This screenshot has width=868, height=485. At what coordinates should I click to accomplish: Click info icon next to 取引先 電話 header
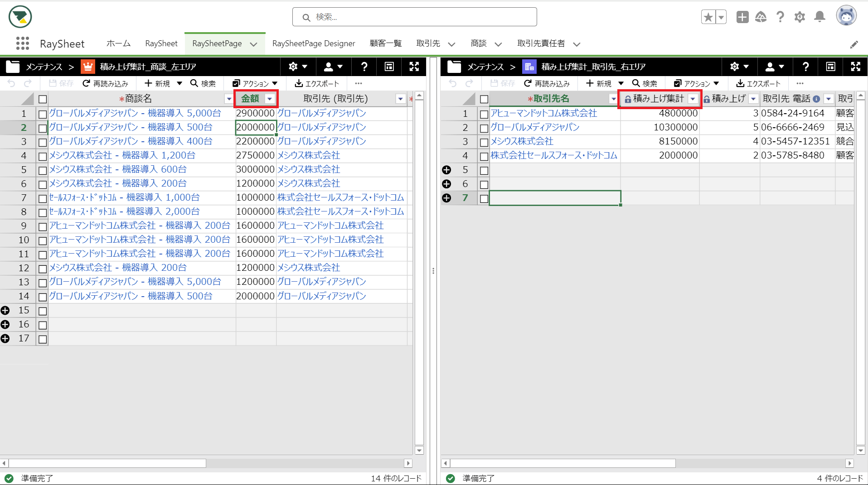point(816,99)
